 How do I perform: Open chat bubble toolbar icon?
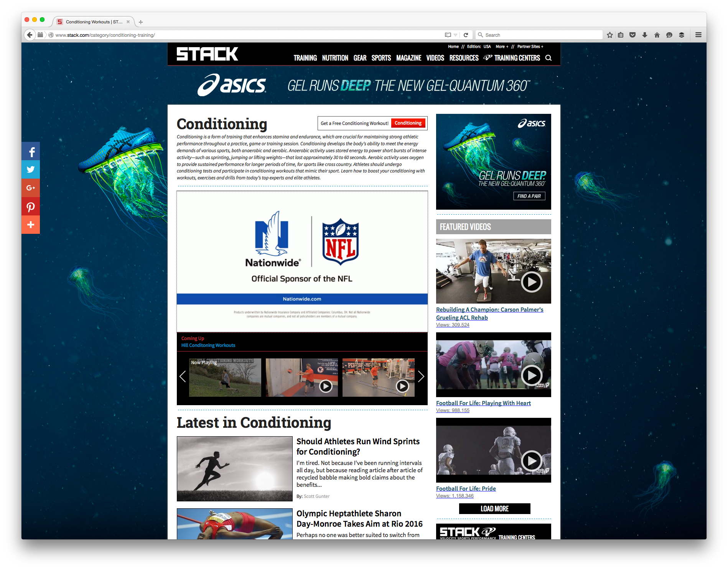click(669, 35)
